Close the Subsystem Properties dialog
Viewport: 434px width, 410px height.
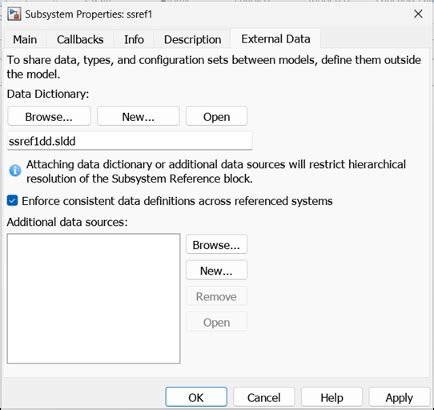click(x=418, y=14)
